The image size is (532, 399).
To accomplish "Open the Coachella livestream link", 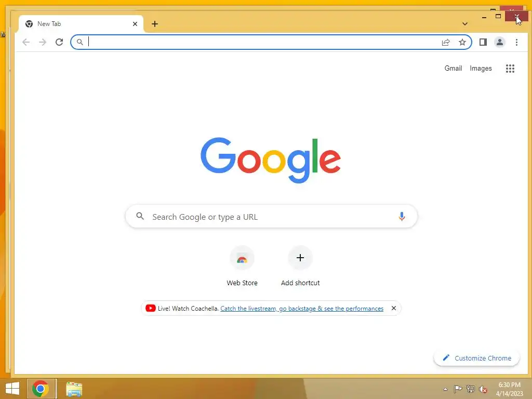I will coord(302,309).
